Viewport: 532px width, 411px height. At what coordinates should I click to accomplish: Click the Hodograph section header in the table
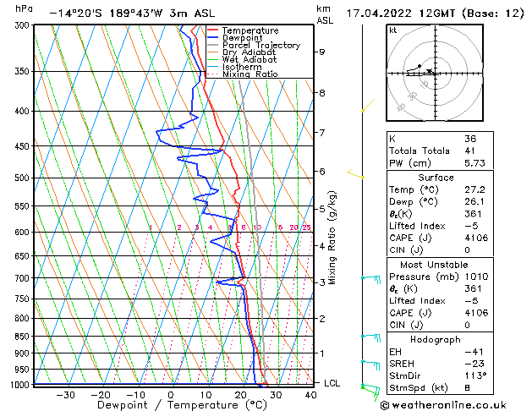(432, 339)
